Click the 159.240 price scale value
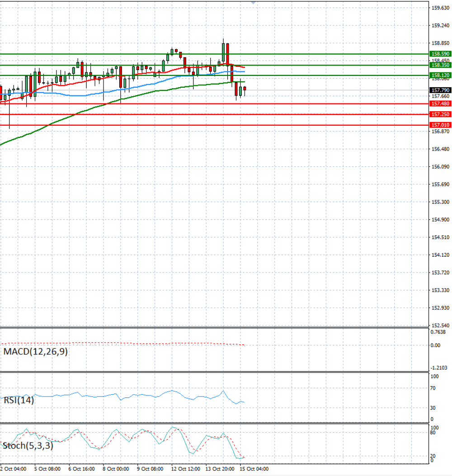This screenshot has height=476, width=452. click(440, 25)
